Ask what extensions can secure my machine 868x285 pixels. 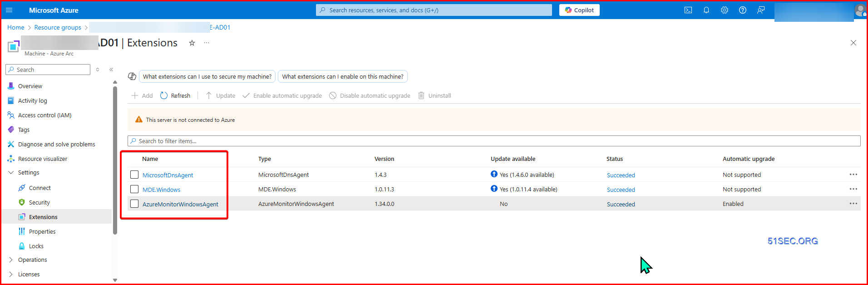coord(207,76)
